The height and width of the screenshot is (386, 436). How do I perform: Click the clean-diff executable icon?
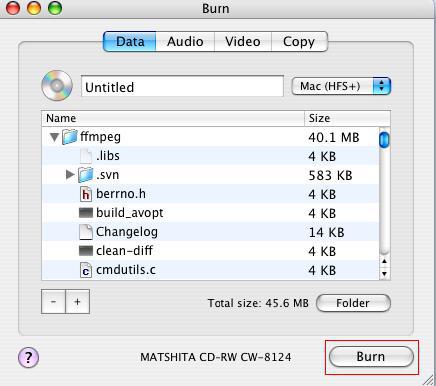[x=86, y=251]
